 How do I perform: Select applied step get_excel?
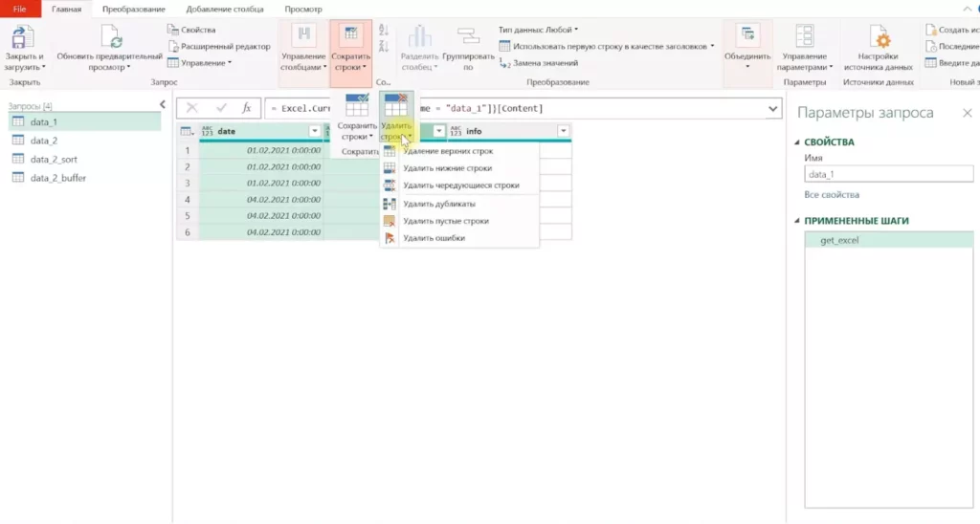pyautogui.click(x=889, y=240)
